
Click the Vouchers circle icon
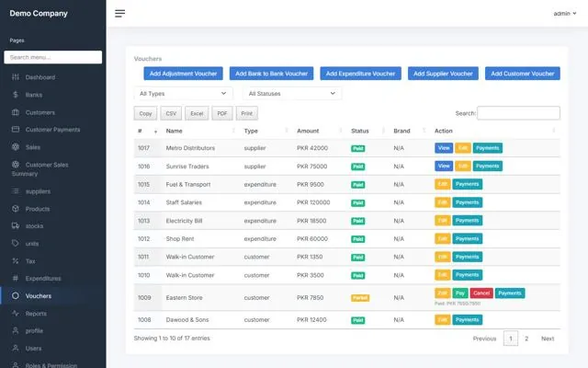[16, 295]
